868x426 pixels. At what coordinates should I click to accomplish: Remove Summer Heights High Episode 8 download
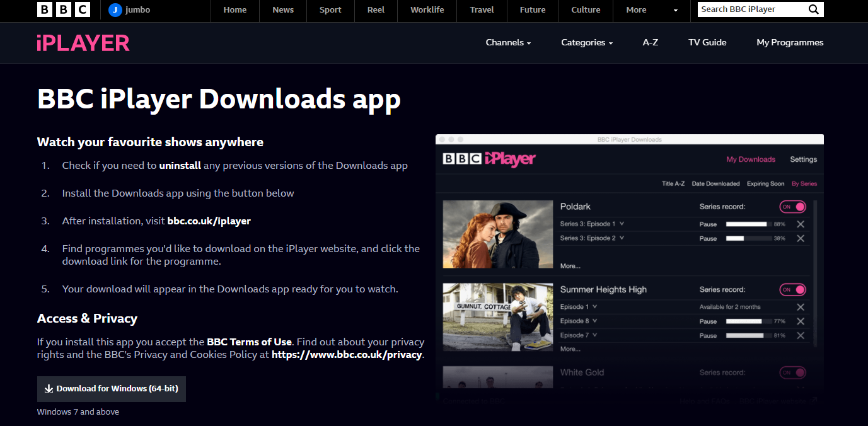[801, 321]
